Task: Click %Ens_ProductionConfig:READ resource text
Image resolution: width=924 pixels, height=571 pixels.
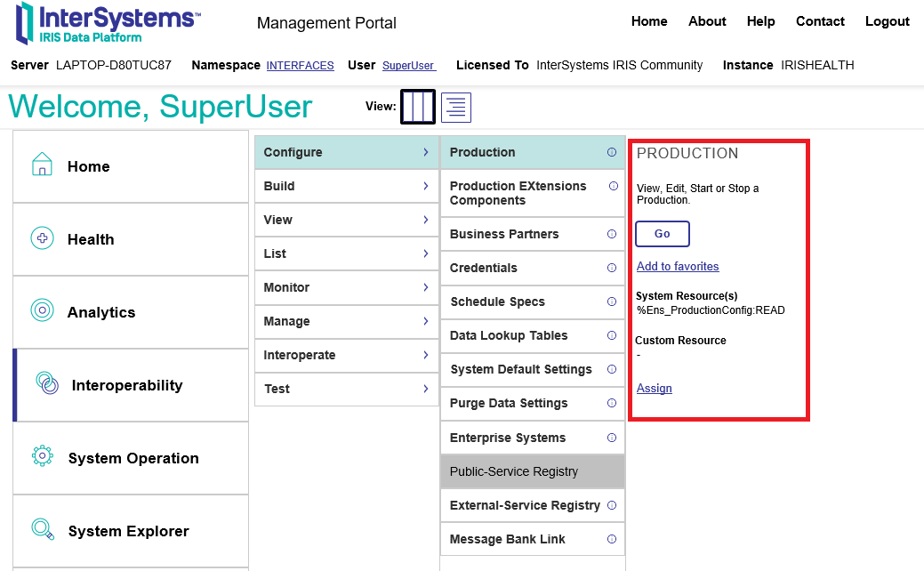Action: [711, 310]
